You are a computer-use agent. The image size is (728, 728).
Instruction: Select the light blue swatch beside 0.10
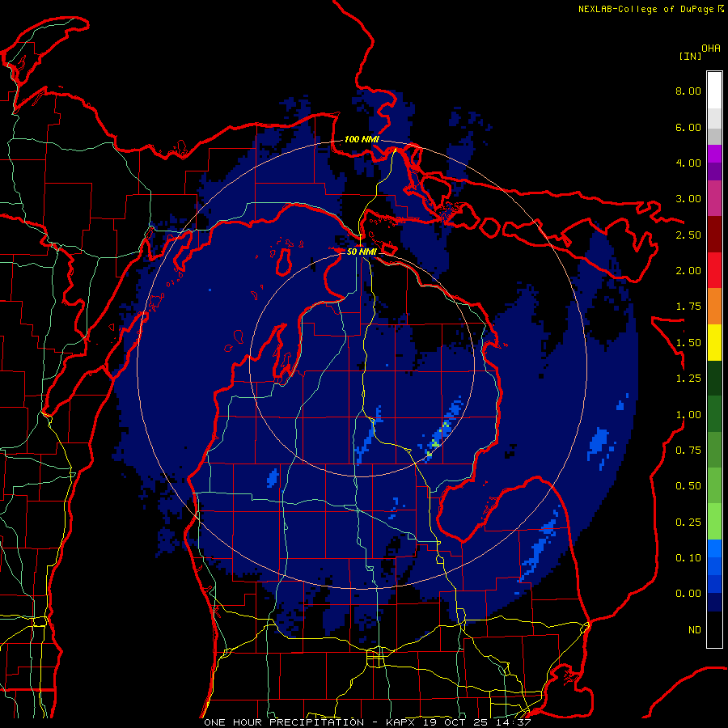point(714,548)
